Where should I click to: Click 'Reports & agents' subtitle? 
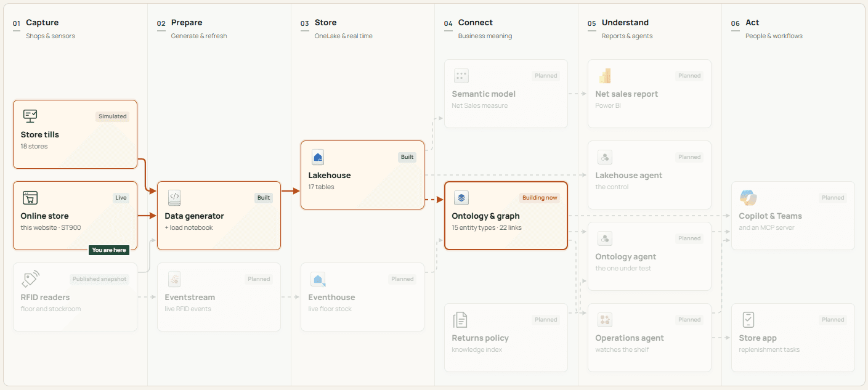[627, 36]
